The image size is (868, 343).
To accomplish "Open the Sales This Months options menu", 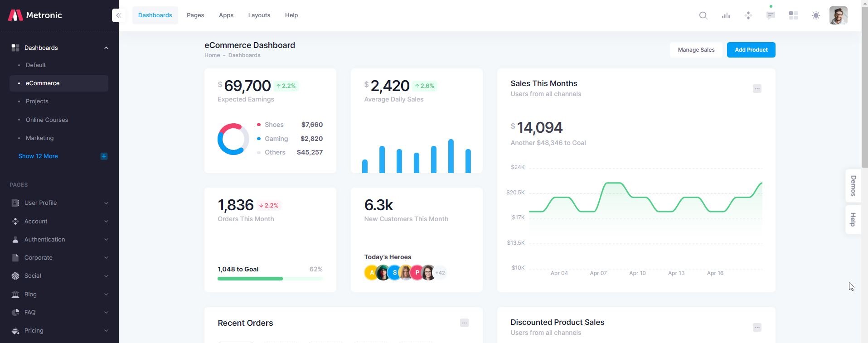I will point(757,89).
